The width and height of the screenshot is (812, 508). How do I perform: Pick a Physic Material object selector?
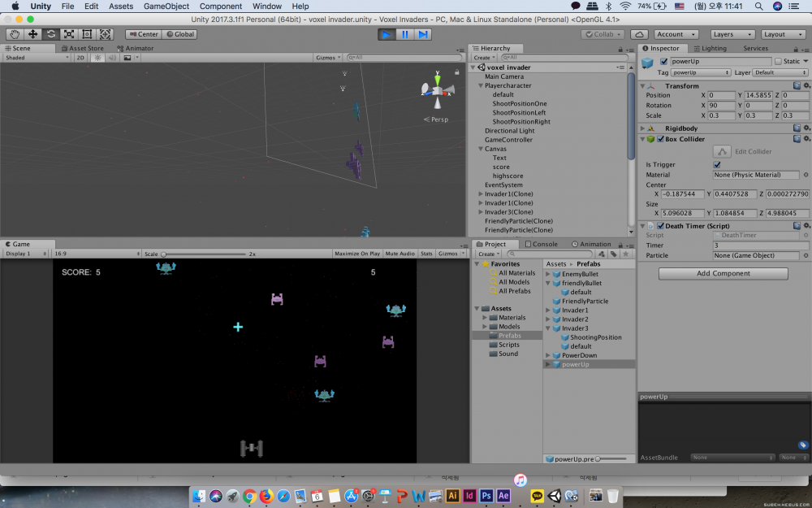pos(806,176)
